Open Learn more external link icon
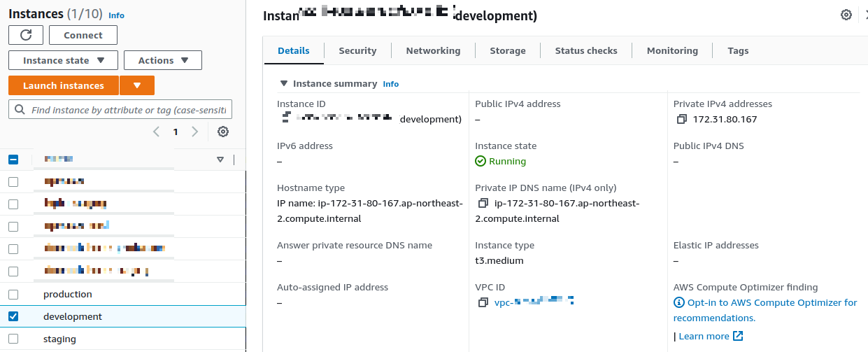This screenshot has width=868, height=352. (738, 336)
